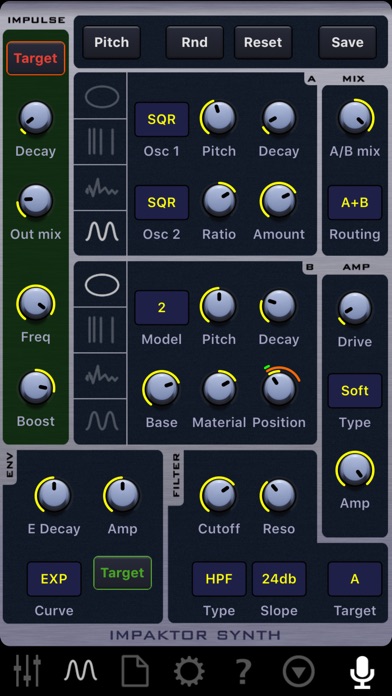Select the vertical bars tab in section A
This screenshot has height=696, width=392.
(x=102, y=142)
